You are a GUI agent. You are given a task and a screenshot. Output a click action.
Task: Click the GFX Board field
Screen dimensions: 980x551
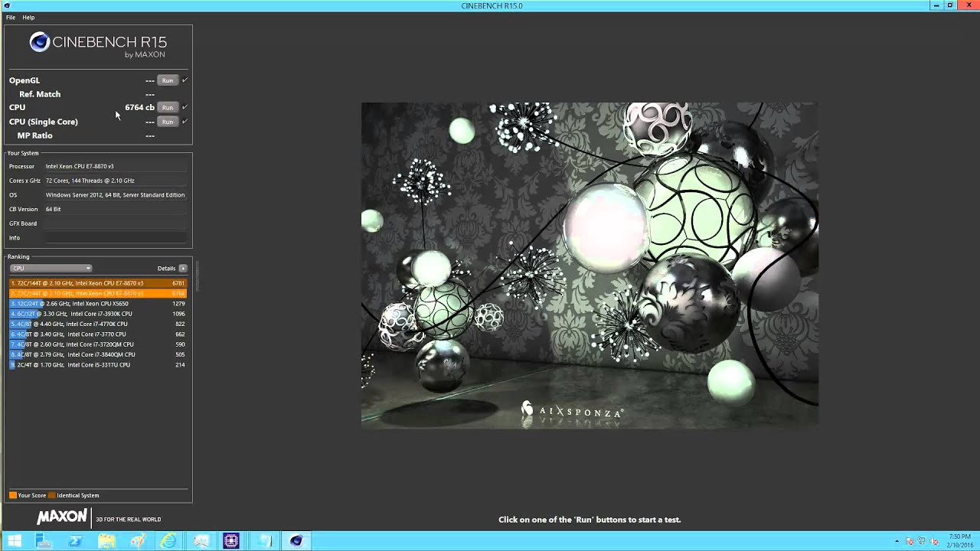coord(116,223)
